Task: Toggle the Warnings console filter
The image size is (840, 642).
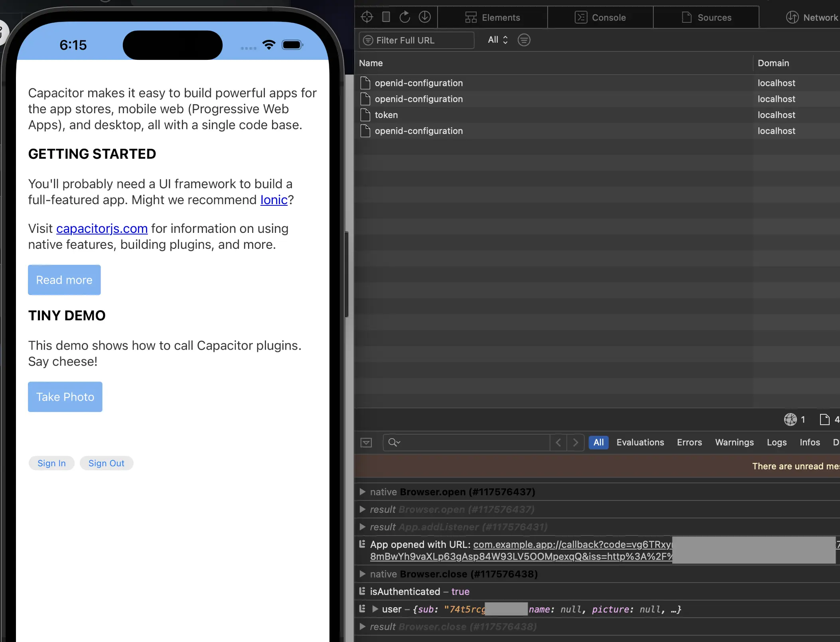Action: click(x=734, y=442)
